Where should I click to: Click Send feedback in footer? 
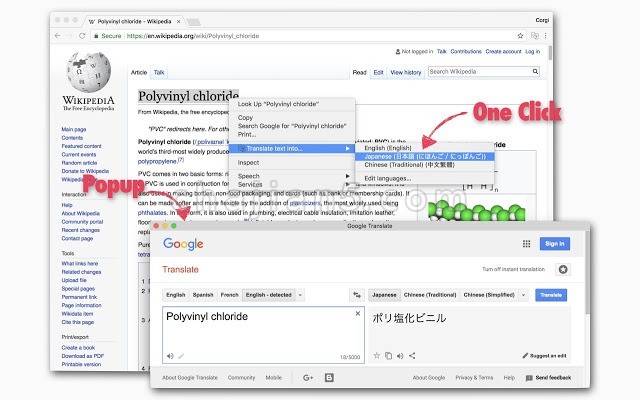click(549, 378)
